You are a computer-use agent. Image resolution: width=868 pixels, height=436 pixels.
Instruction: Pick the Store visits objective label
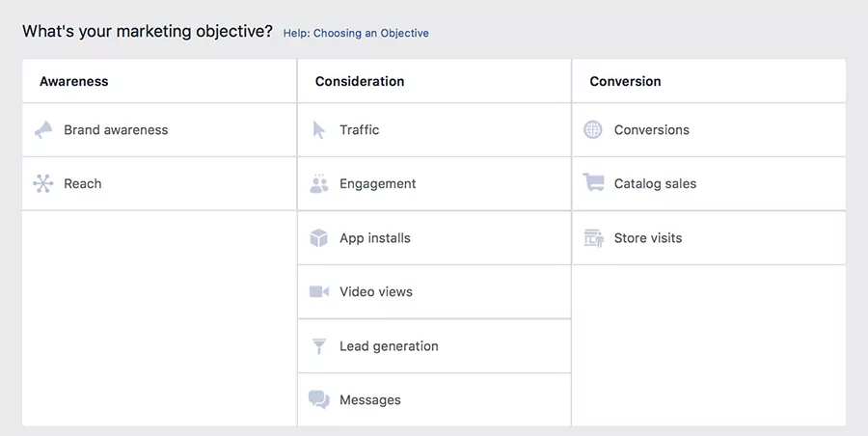pyautogui.click(x=648, y=237)
